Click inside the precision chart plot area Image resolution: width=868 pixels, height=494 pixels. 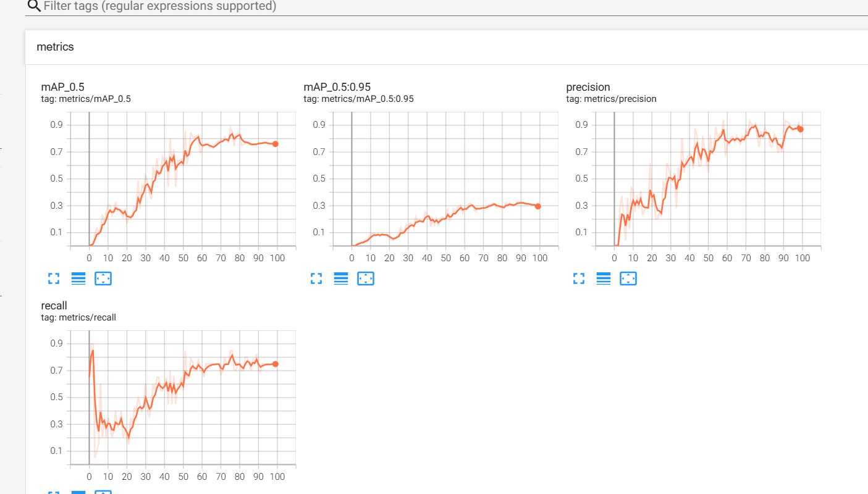coord(709,179)
